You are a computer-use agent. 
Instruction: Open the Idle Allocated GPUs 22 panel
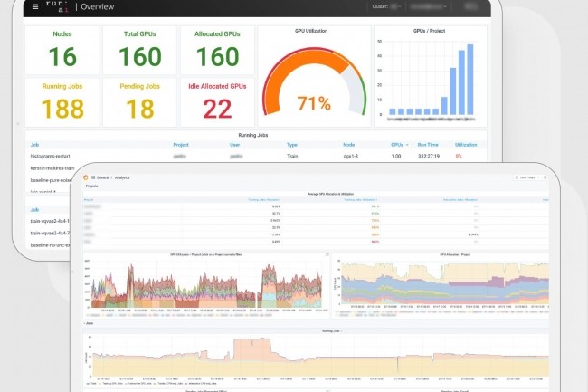(217, 102)
